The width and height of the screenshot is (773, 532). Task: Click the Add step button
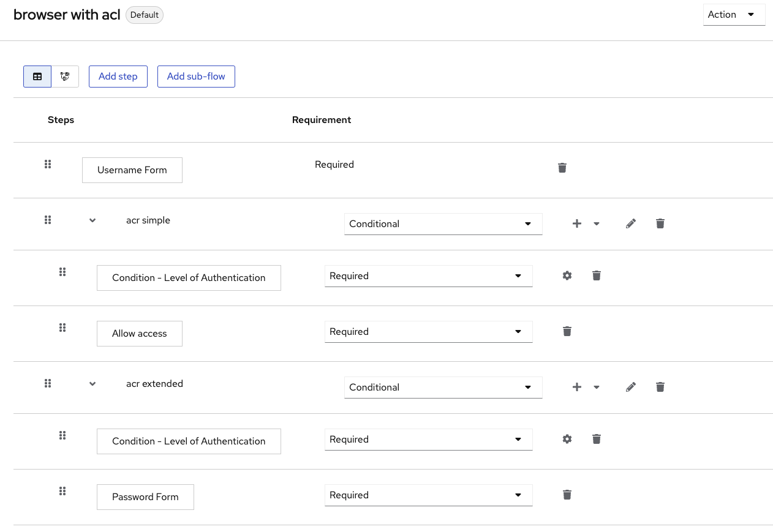[118, 77]
